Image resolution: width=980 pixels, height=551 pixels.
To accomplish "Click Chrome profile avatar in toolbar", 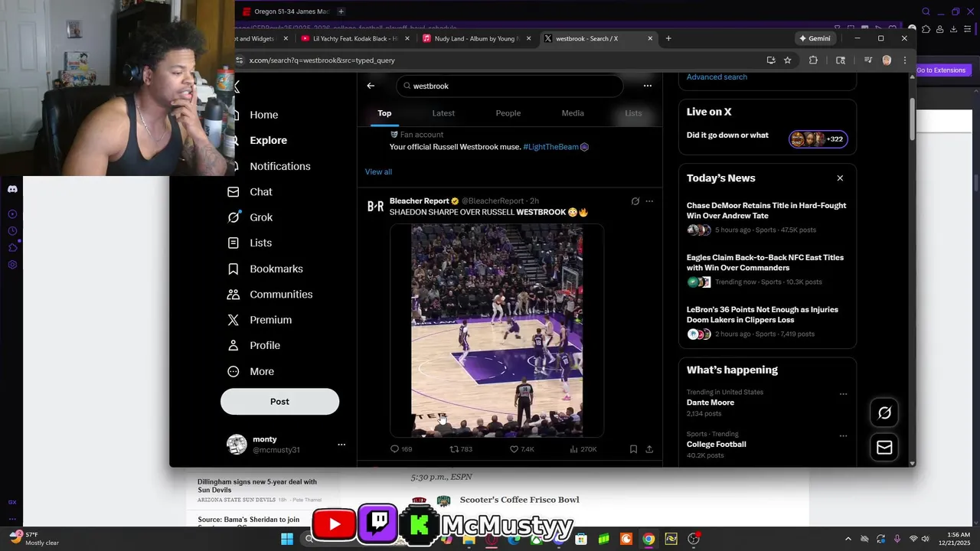I will (887, 60).
